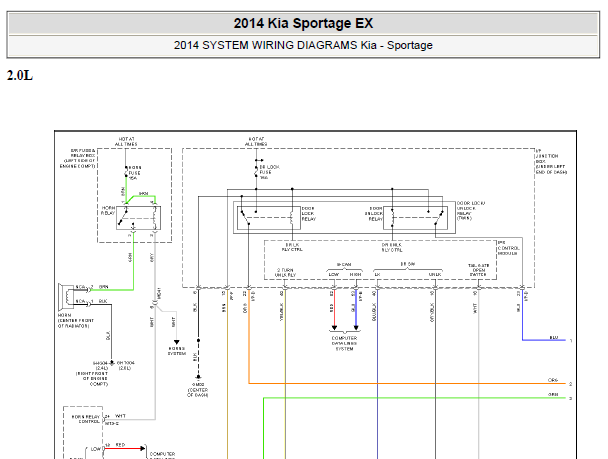This screenshot has height=459, width=608.
Task: Click the IPS CONTROL MODULE label
Action: 508,248
